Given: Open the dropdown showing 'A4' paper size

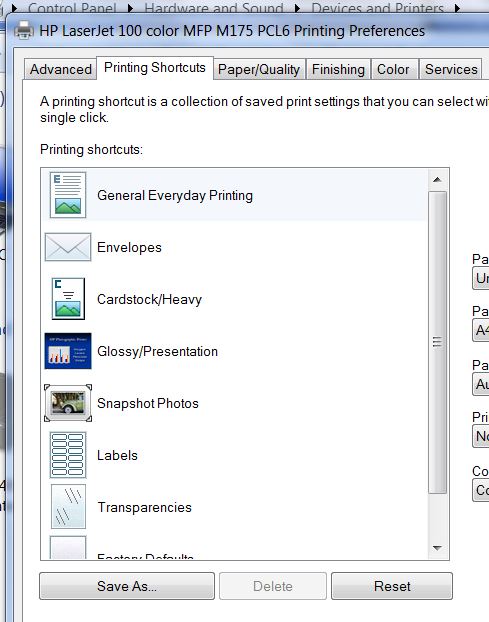Looking at the screenshot, I should (x=481, y=330).
